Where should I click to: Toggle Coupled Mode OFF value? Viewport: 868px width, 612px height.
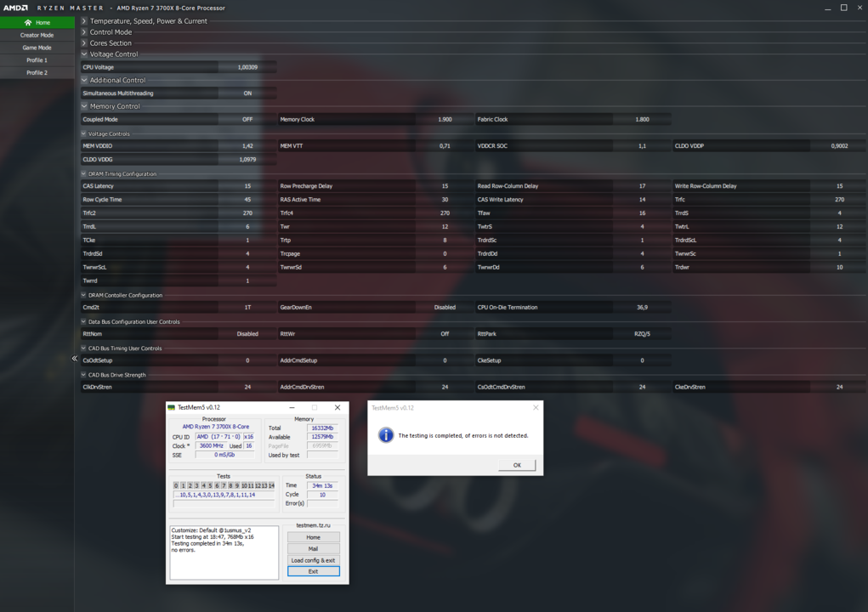click(247, 120)
